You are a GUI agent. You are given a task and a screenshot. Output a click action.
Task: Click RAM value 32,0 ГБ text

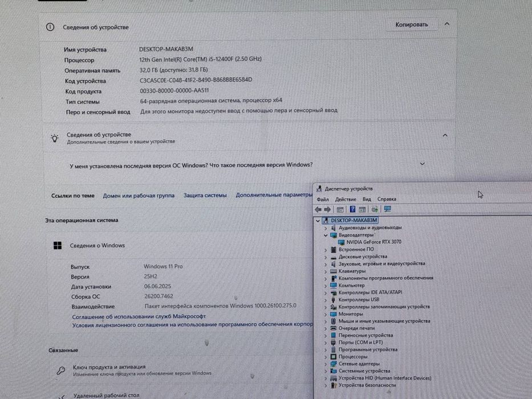pyautogui.click(x=173, y=70)
